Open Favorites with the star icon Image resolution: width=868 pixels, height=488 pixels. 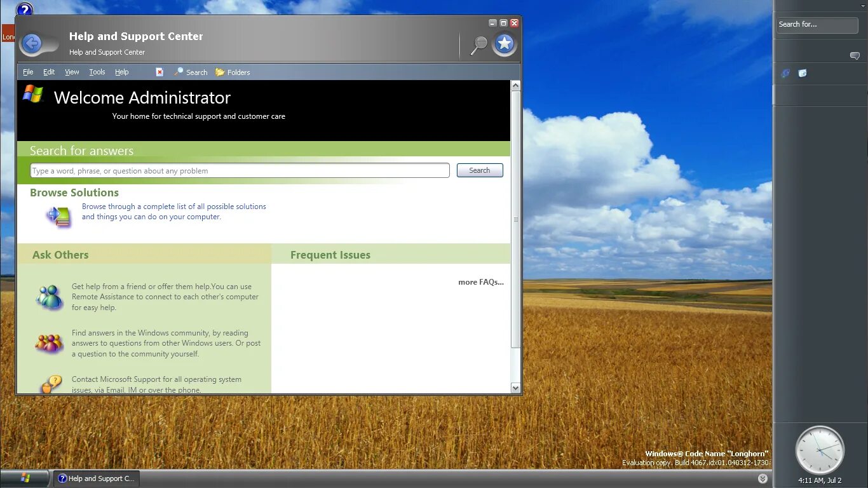coord(505,43)
